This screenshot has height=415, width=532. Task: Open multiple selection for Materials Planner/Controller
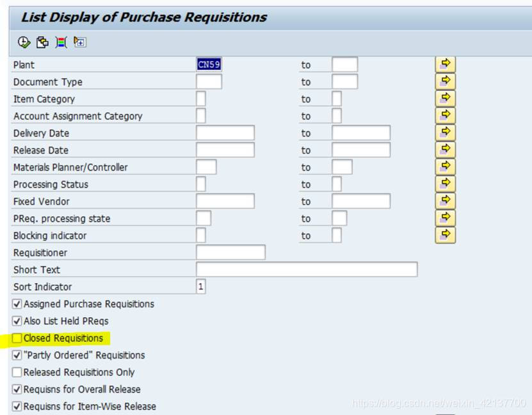[445, 167]
